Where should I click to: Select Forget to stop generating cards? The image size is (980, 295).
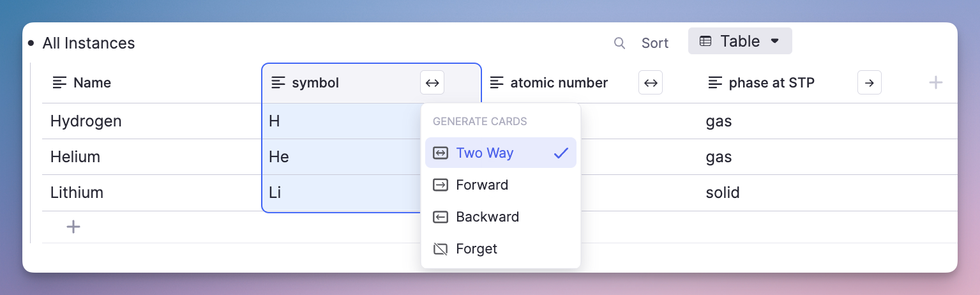coord(476,249)
